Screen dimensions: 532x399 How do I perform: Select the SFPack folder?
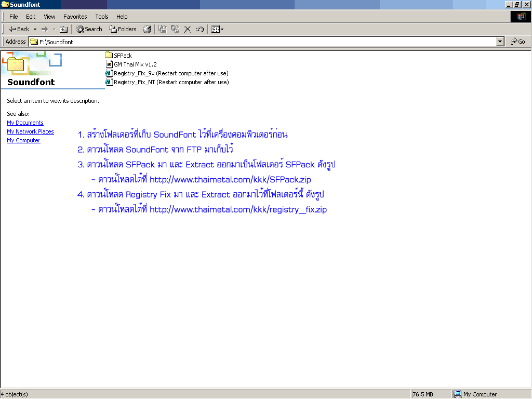tap(119, 55)
